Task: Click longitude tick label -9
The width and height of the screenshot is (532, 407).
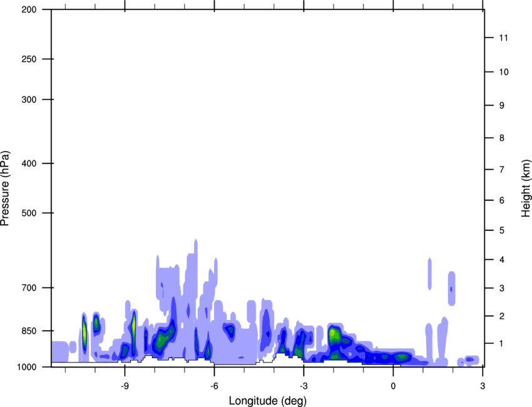Action: (x=125, y=386)
